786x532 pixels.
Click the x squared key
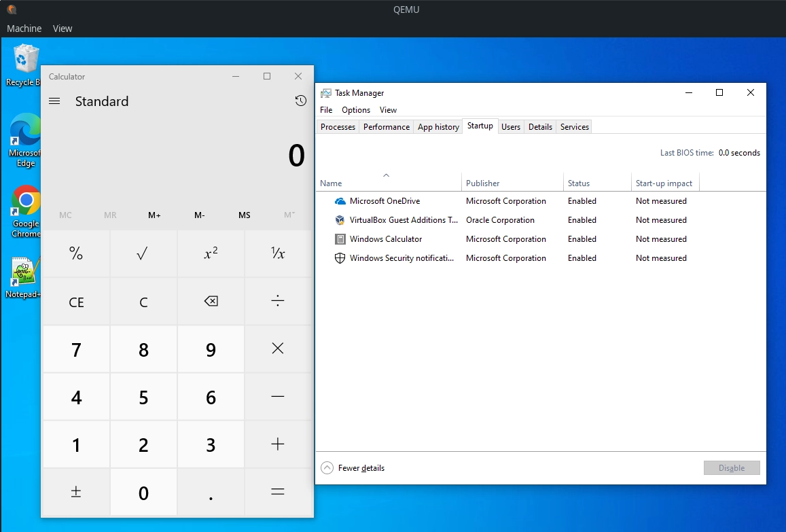coord(211,253)
